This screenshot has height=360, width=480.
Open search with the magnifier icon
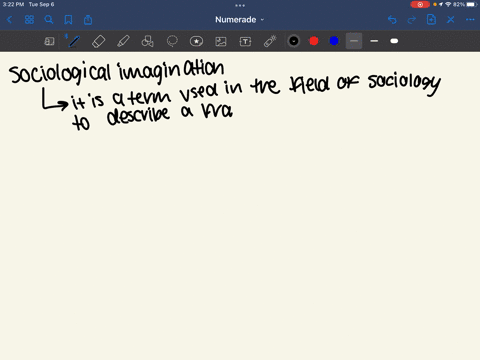pyautogui.click(x=49, y=20)
